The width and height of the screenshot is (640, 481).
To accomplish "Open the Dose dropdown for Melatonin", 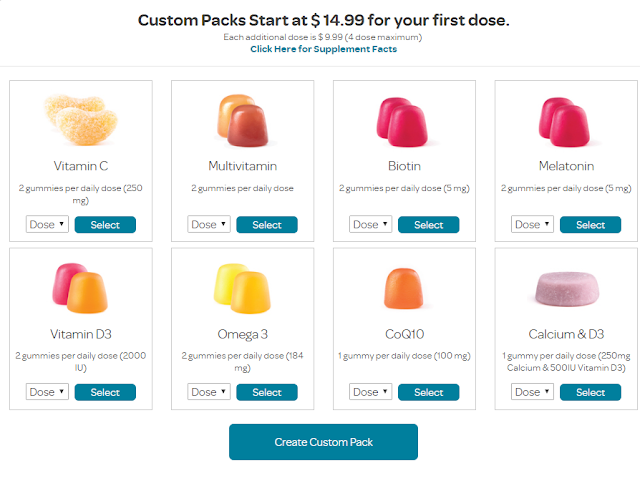I will click(533, 225).
